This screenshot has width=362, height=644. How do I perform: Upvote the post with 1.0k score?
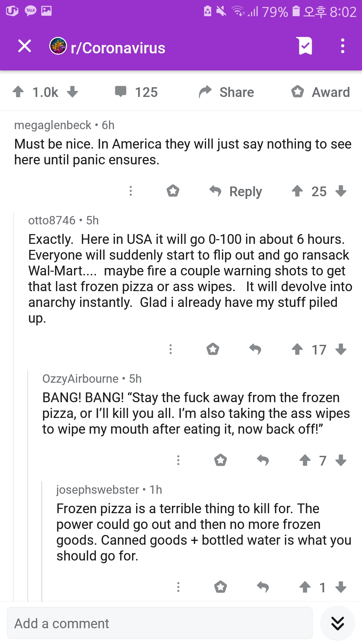[18, 92]
